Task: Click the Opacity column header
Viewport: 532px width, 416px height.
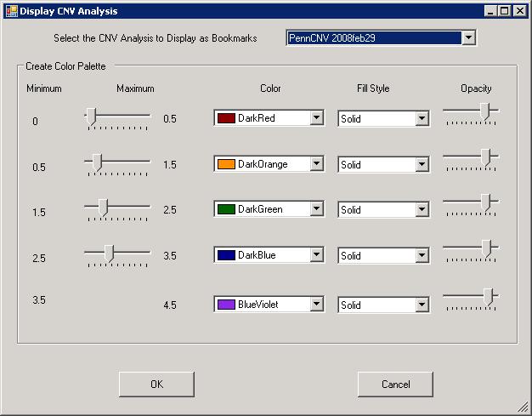Action: click(x=476, y=88)
